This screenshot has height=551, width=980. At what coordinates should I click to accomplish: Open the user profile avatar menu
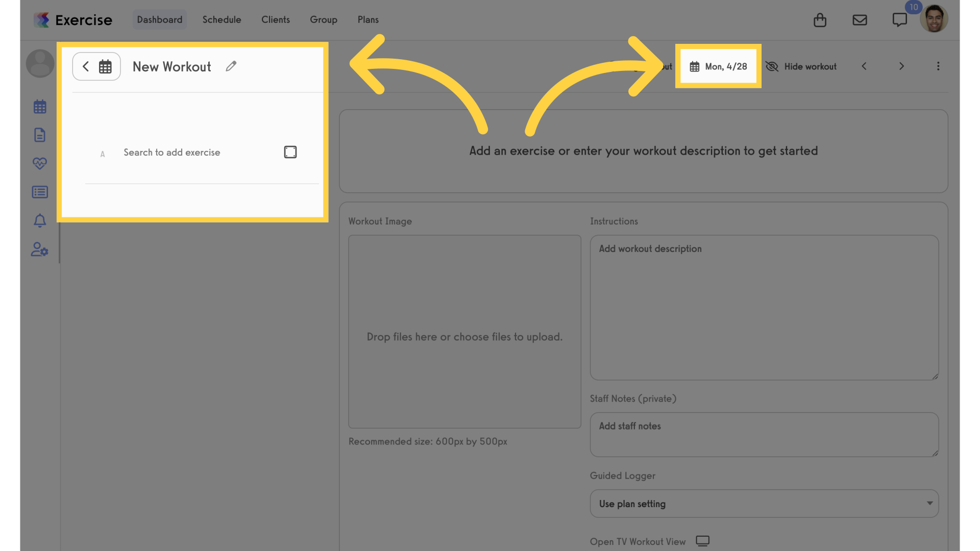coord(934,19)
